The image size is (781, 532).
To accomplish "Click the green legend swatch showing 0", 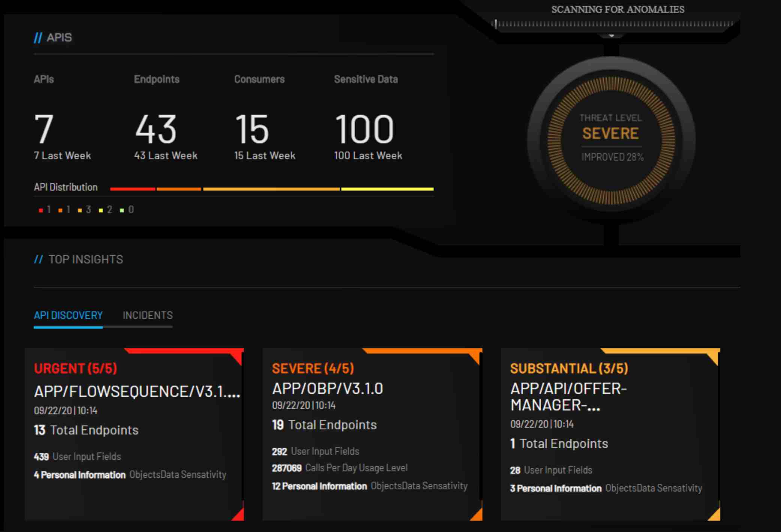I will tap(122, 210).
